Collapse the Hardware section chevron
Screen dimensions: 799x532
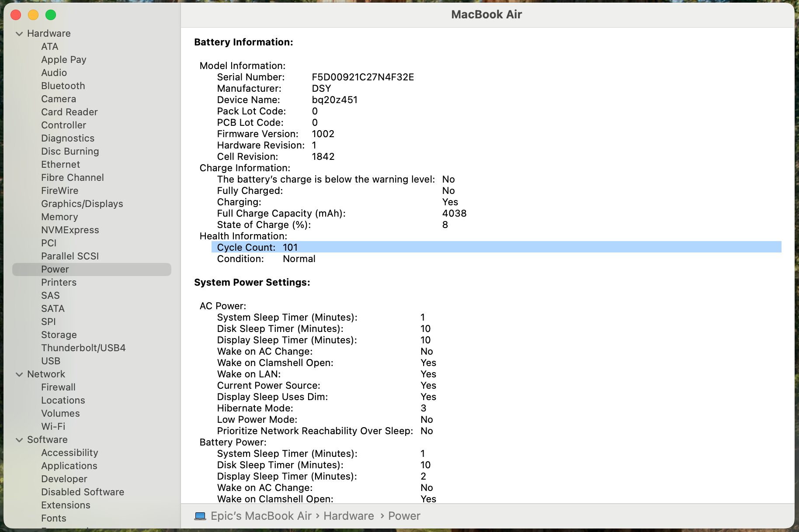coord(19,34)
